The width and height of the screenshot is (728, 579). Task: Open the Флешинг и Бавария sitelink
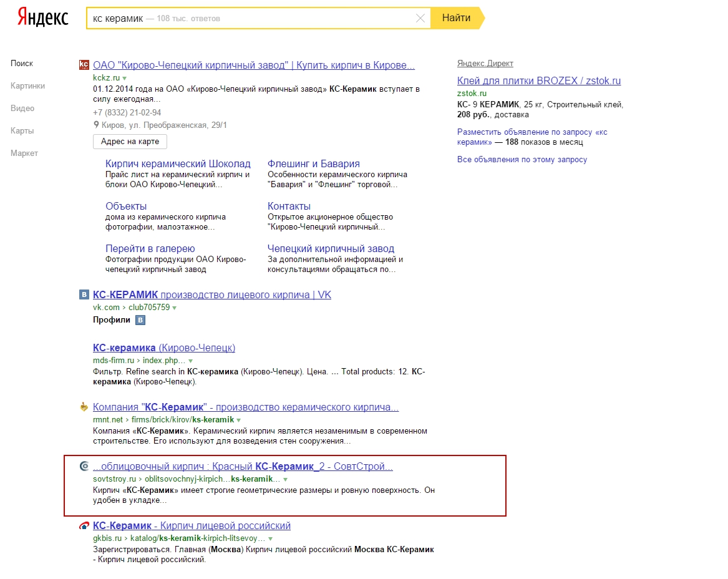pyautogui.click(x=313, y=163)
